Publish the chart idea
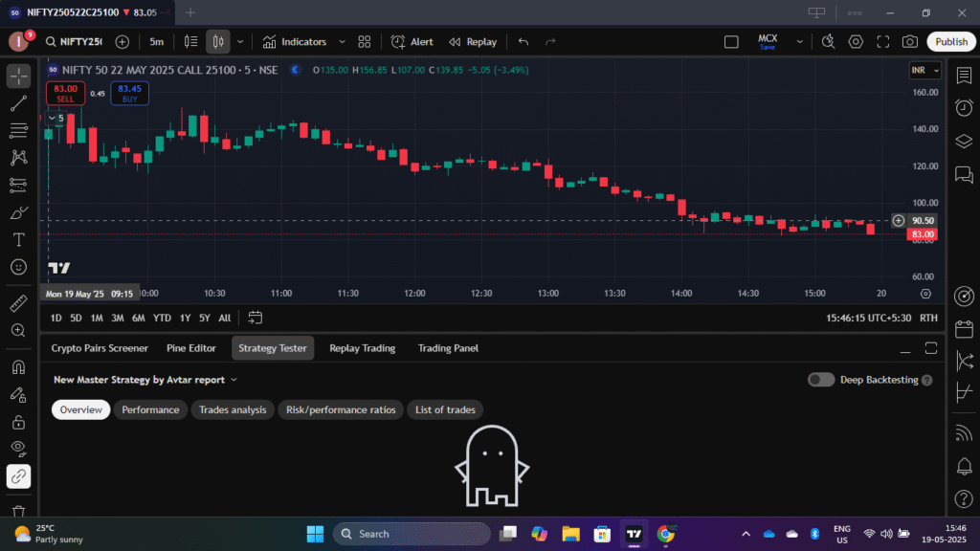 tap(951, 42)
